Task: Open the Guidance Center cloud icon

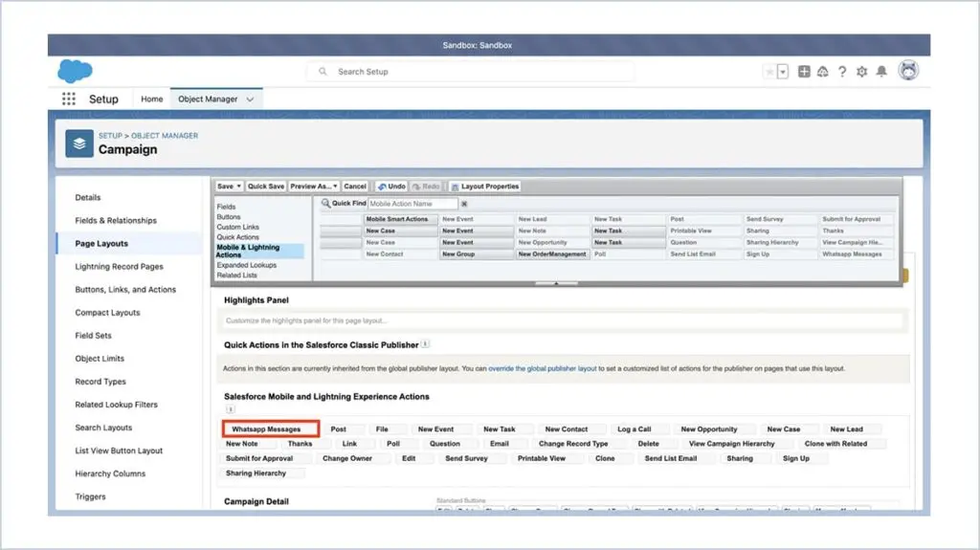Action: [x=822, y=72]
